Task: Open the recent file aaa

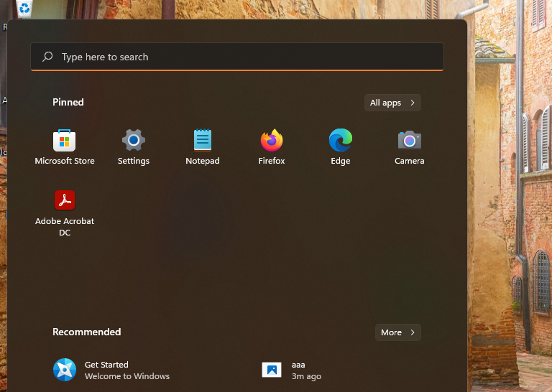Action: (x=293, y=370)
